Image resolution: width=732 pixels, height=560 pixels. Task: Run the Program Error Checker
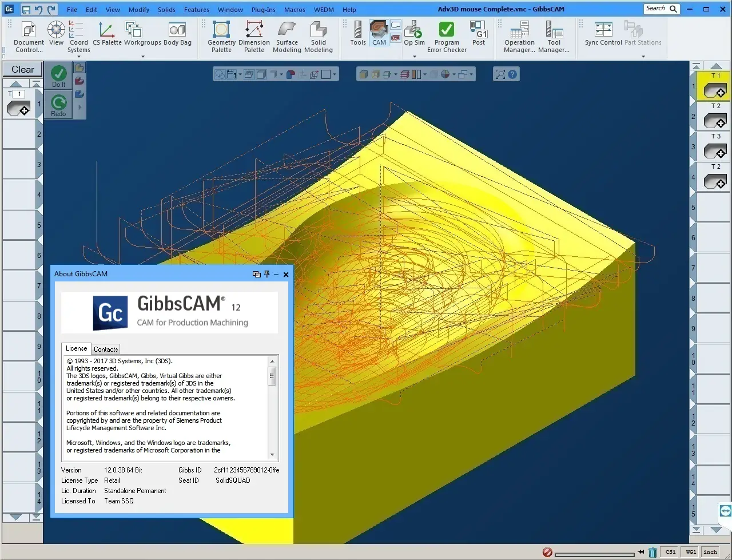point(447,37)
